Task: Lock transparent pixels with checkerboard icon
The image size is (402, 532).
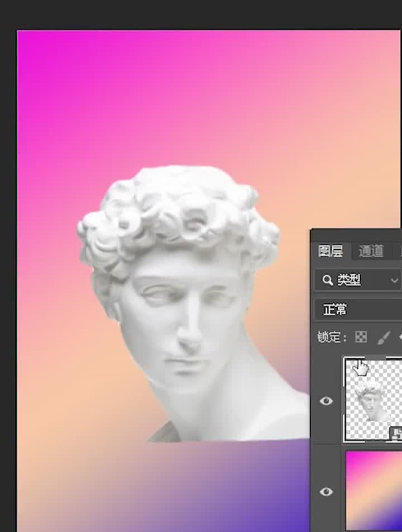Action: pyautogui.click(x=361, y=338)
